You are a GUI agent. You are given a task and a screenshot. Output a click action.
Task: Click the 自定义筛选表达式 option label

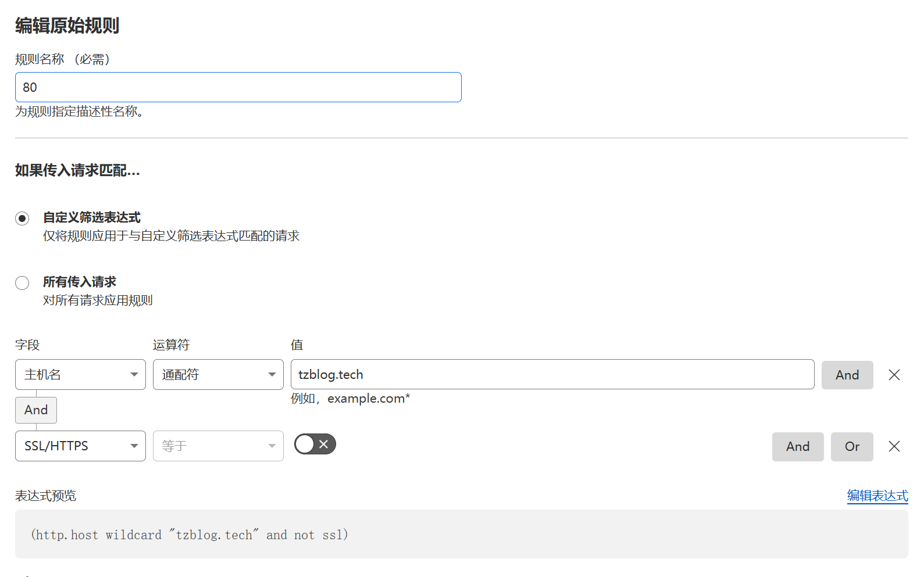pyautogui.click(x=92, y=218)
